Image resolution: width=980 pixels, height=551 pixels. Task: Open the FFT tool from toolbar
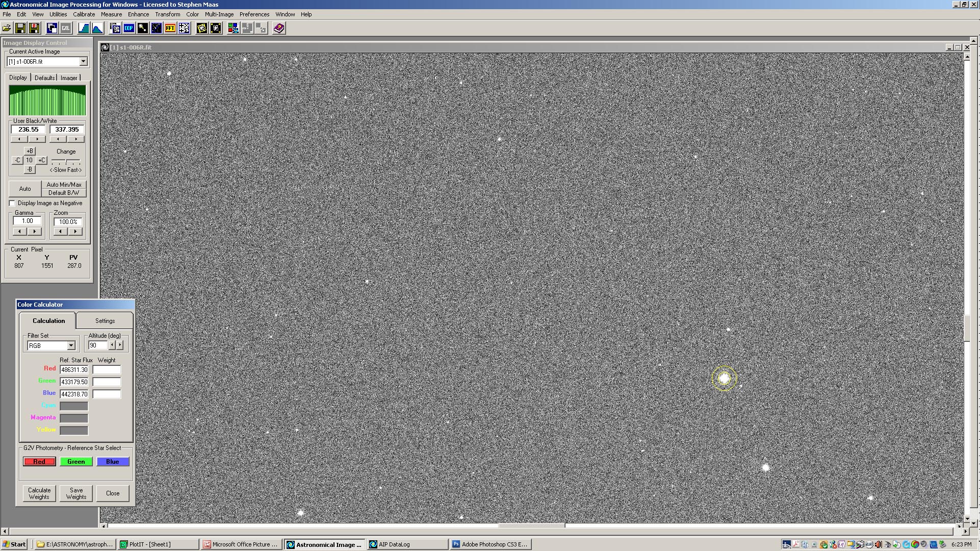point(170,29)
